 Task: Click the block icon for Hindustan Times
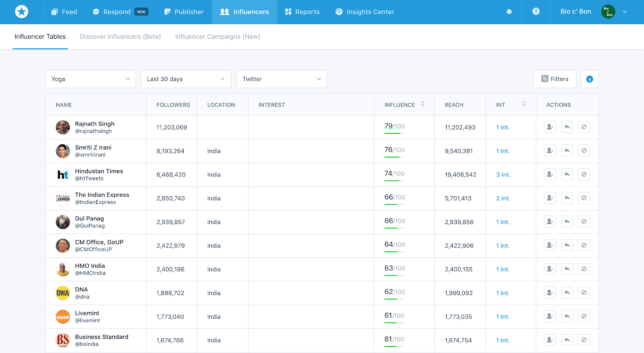pyautogui.click(x=584, y=174)
